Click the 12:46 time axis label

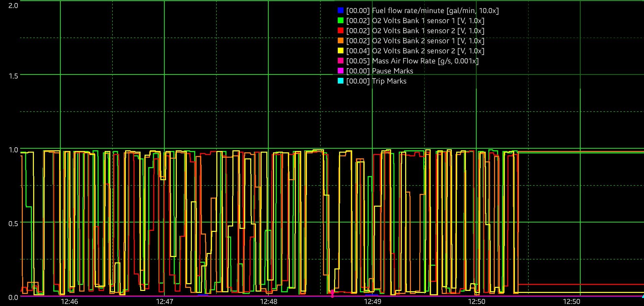tap(69, 301)
